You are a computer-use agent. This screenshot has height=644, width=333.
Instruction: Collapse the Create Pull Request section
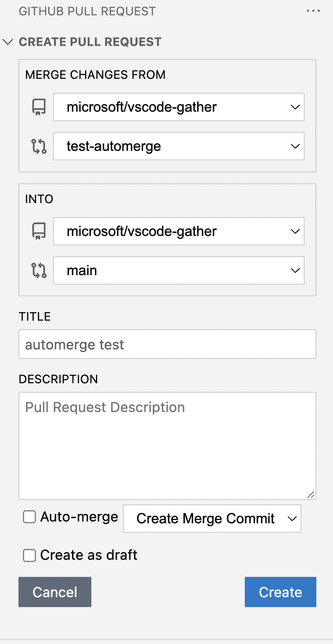(8, 42)
